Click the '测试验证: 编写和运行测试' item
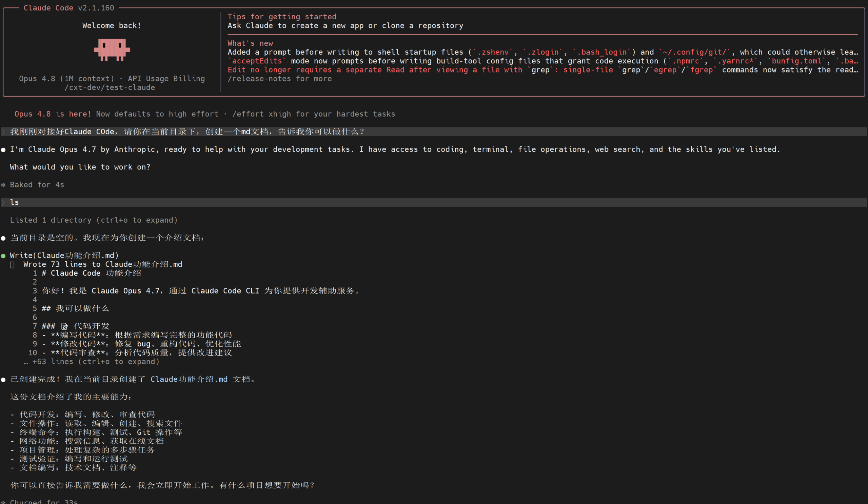The width and height of the screenshot is (868, 504). [69, 459]
